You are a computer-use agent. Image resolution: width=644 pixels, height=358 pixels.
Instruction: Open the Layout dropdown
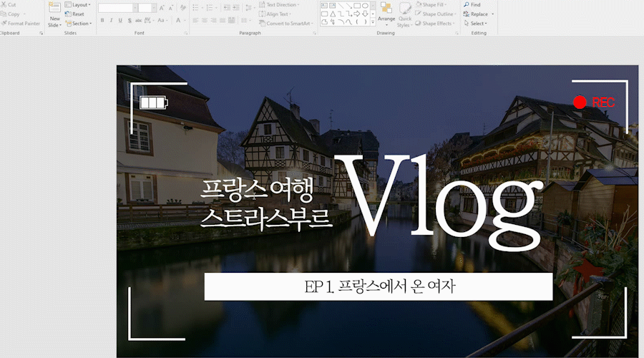click(x=77, y=4)
